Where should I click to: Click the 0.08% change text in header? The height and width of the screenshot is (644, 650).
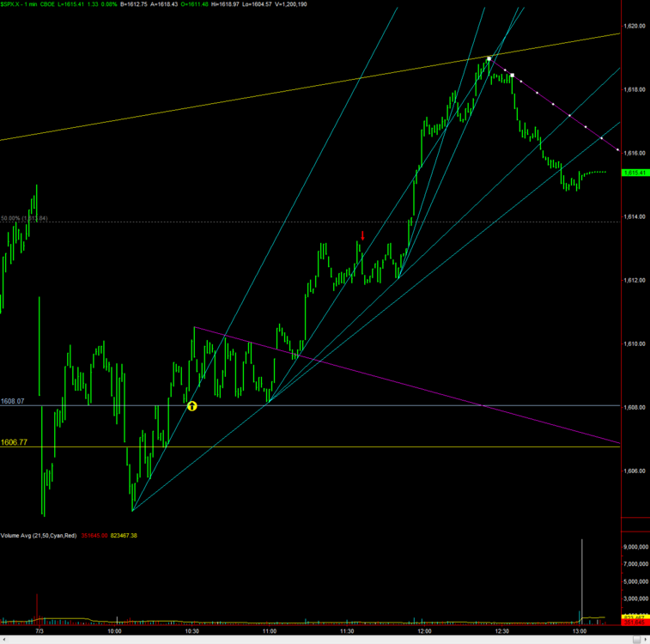[108, 4]
